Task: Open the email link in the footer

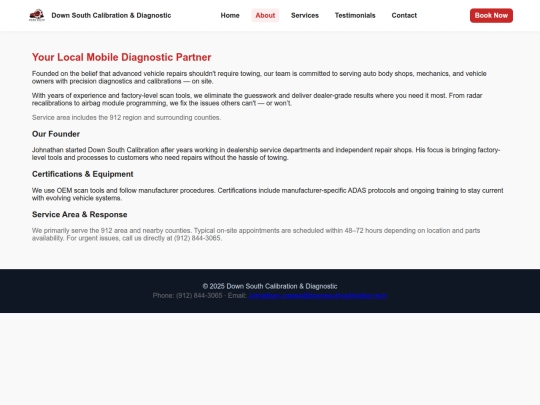Action: (x=318, y=295)
